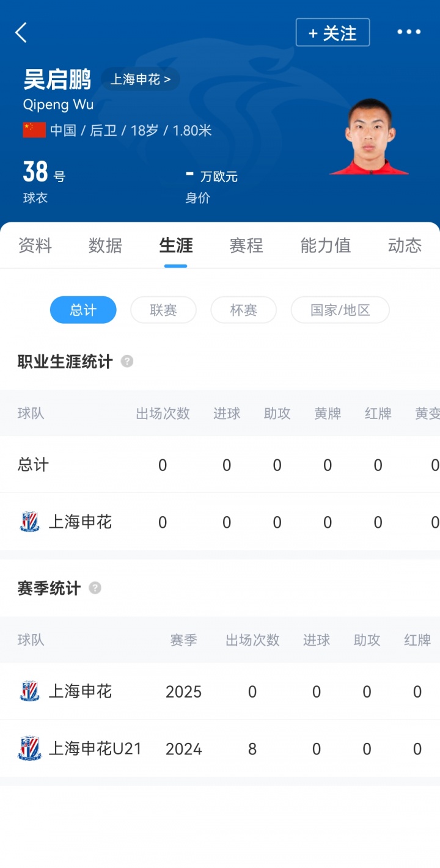The width and height of the screenshot is (440, 868).
Task: Open the 赛程 tab
Action: pyautogui.click(x=246, y=246)
